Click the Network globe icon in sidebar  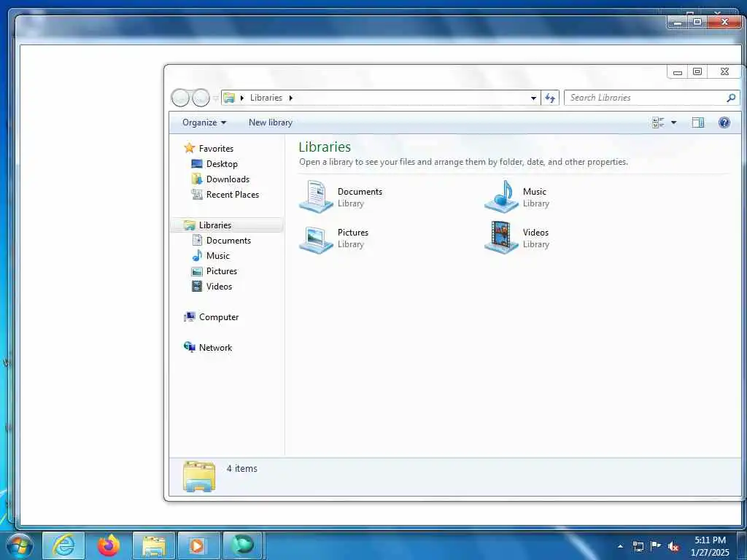point(190,347)
